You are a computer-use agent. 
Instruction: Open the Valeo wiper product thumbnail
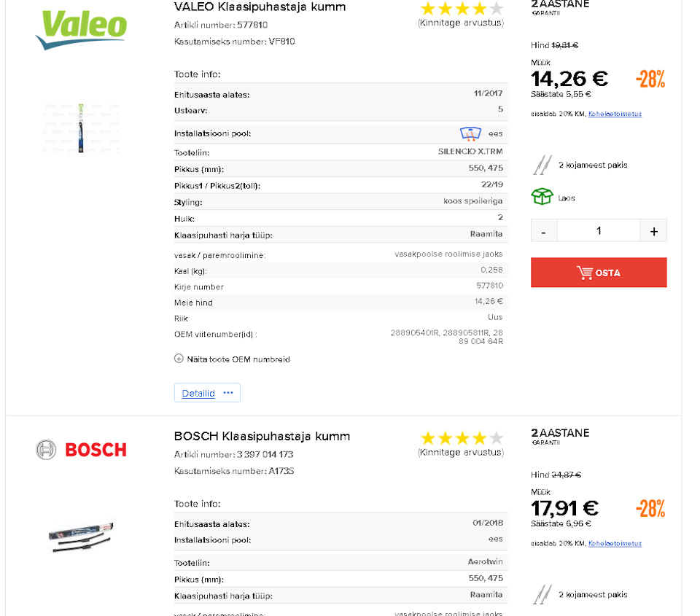[81, 128]
